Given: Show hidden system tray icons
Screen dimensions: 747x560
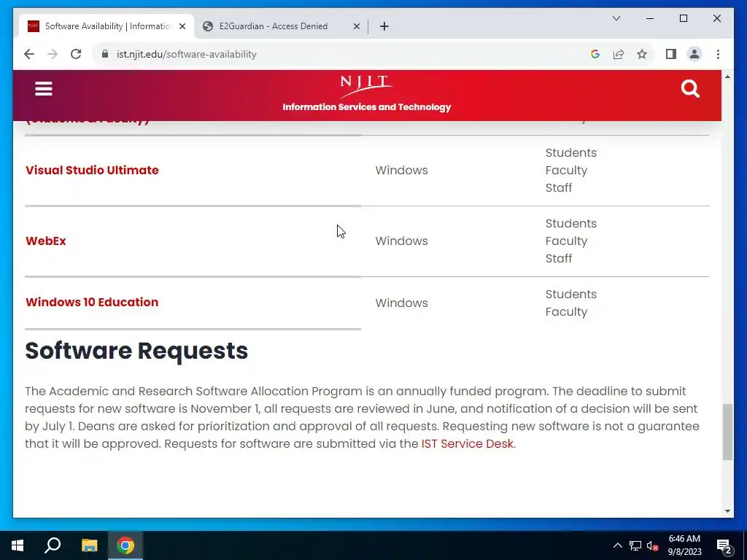Looking at the screenshot, I should pos(617,545).
